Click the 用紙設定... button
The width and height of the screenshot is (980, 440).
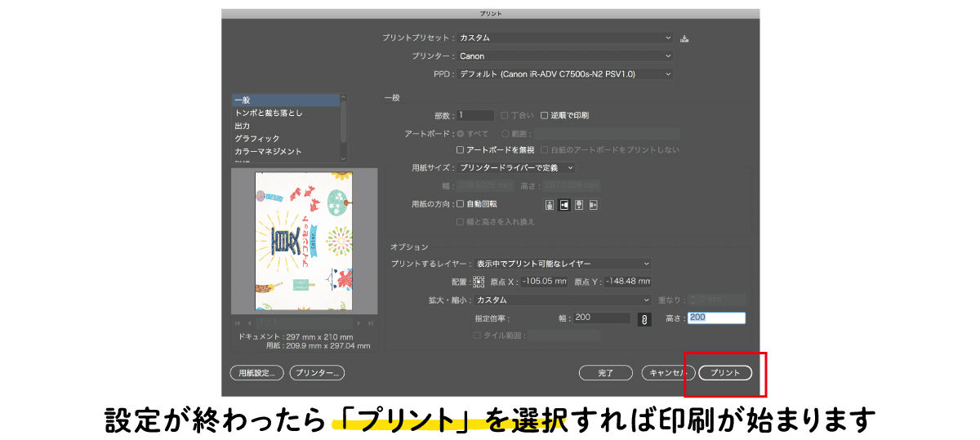coord(256,373)
